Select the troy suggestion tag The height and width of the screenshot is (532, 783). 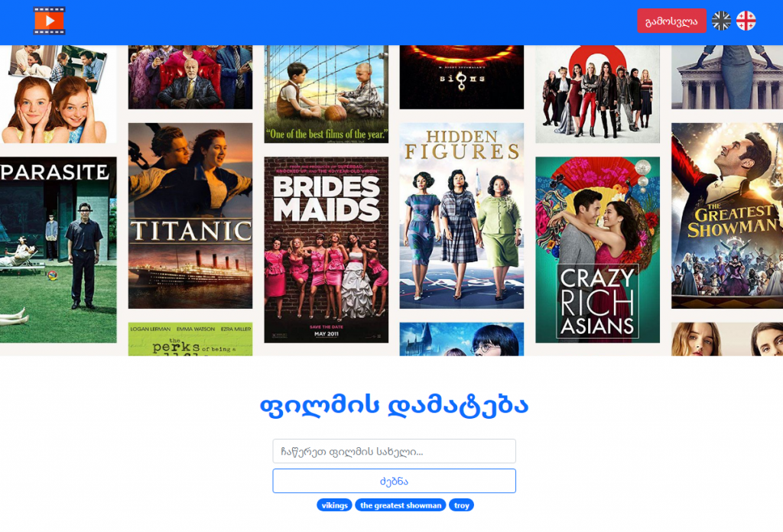click(x=461, y=505)
